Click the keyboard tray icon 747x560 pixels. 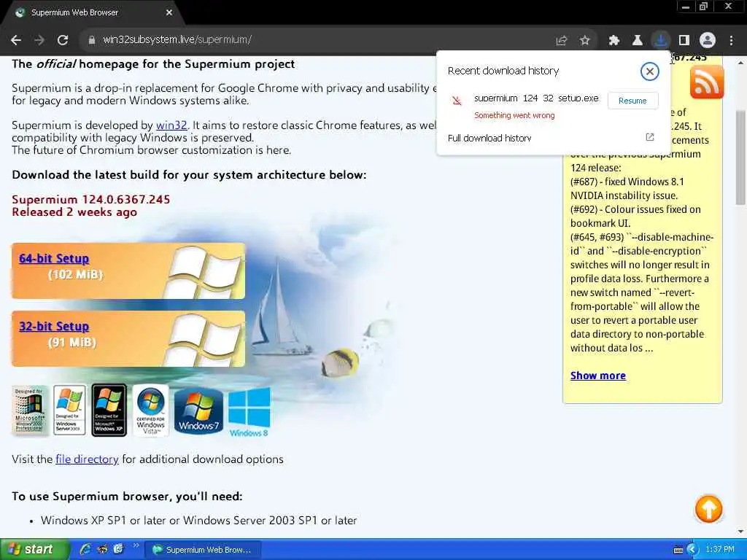pos(678,550)
